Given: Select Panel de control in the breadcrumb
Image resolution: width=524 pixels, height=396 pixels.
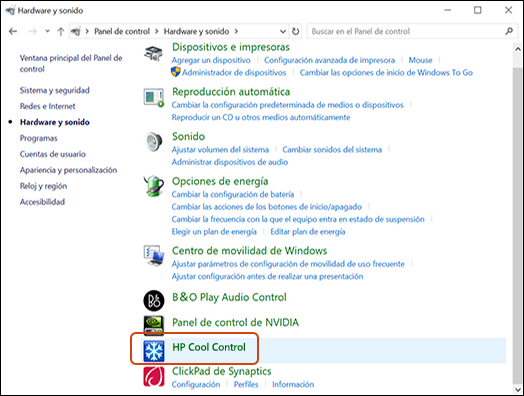Looking at the screenshot, I should (x=122, y=31).
